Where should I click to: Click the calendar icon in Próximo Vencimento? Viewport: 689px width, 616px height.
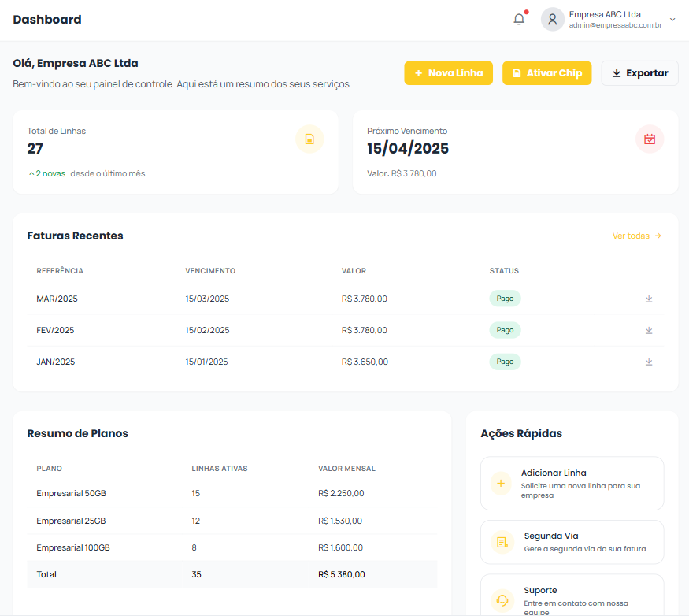tap(649, 139)
